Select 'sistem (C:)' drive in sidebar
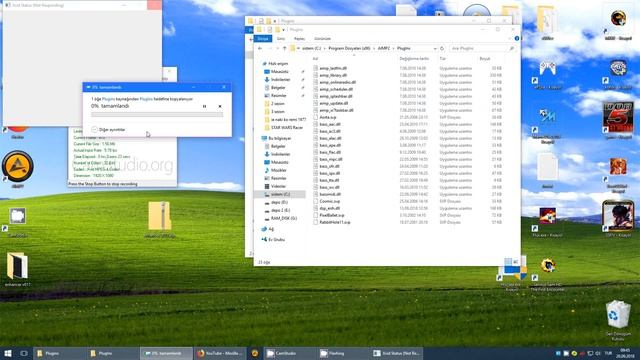The height and width of the screenshot is (360, 640). (280, 194)
